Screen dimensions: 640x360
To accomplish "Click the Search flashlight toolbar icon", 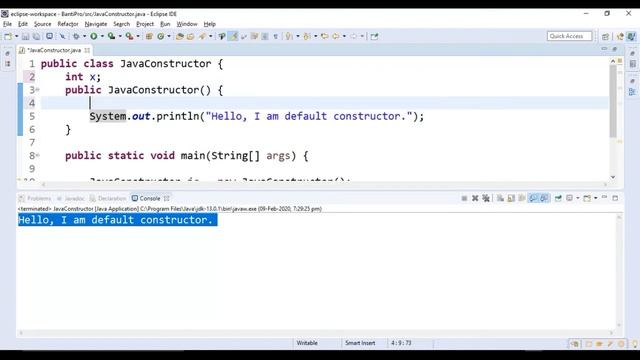I will coord(202,36).
